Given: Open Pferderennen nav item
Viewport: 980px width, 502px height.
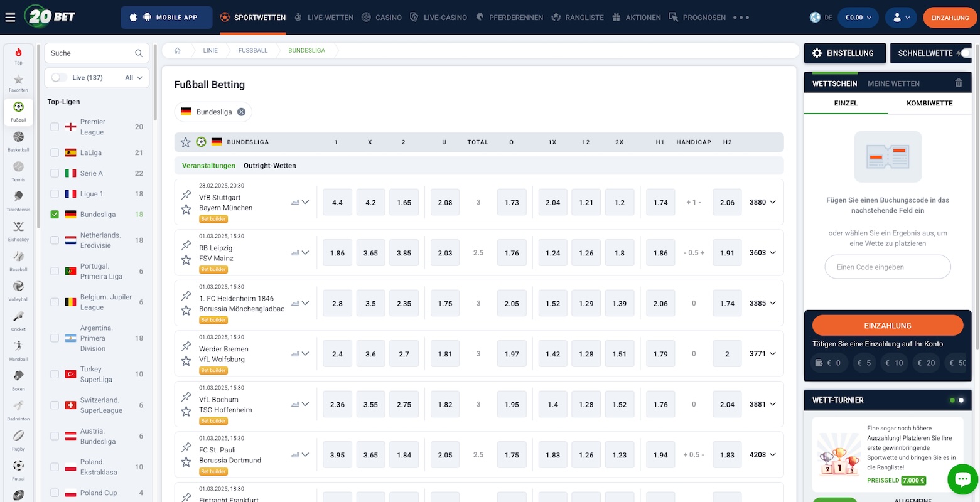Looking at the screenshot, I should (509, 18).
